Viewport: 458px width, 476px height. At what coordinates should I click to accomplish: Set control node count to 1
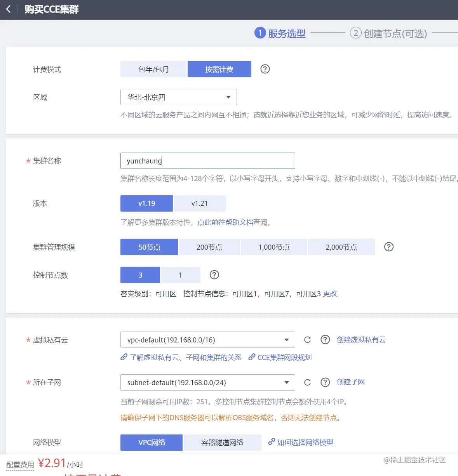(180, 275)
